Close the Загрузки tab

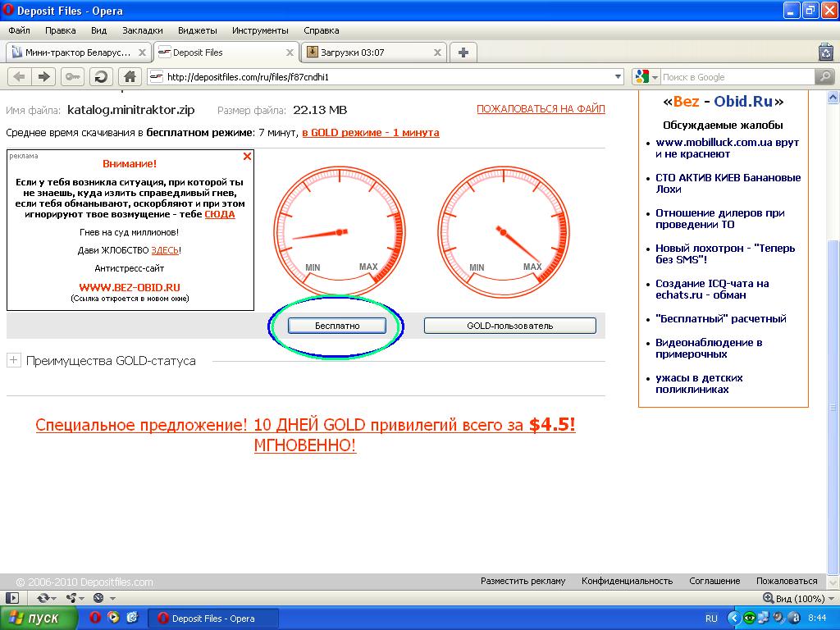438,52
